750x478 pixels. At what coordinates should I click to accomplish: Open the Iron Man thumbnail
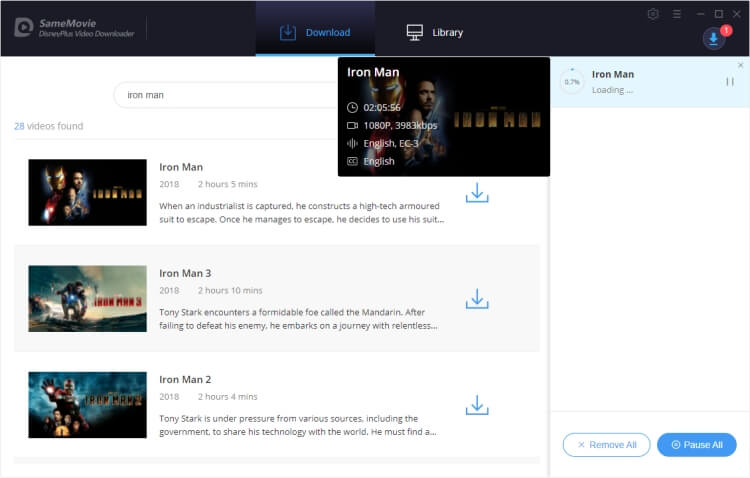(x=88, y=192)
